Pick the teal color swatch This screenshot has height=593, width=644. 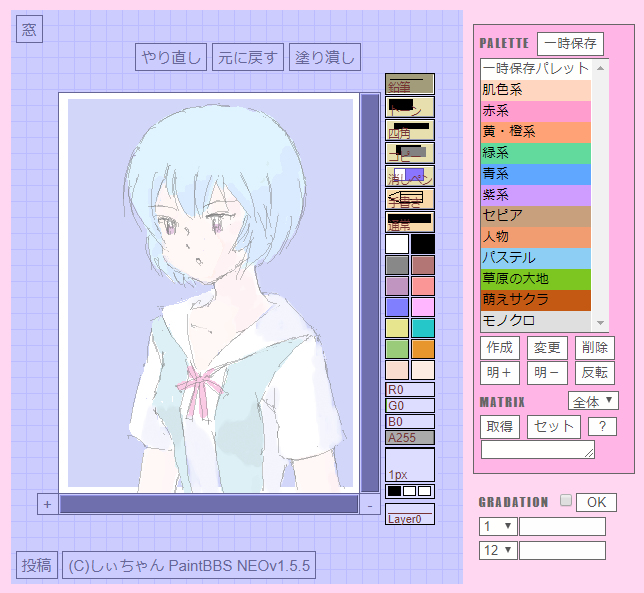click(x=423, y=328)
